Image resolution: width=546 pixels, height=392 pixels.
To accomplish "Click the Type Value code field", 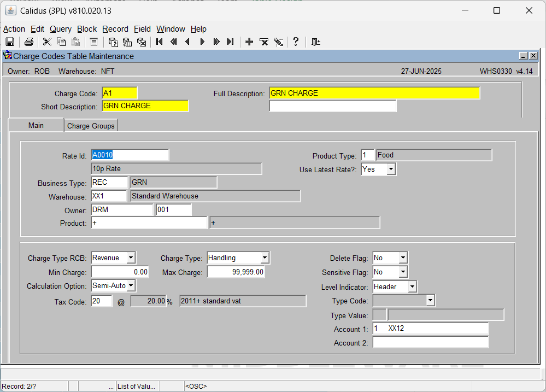I will tap(379, 315).
